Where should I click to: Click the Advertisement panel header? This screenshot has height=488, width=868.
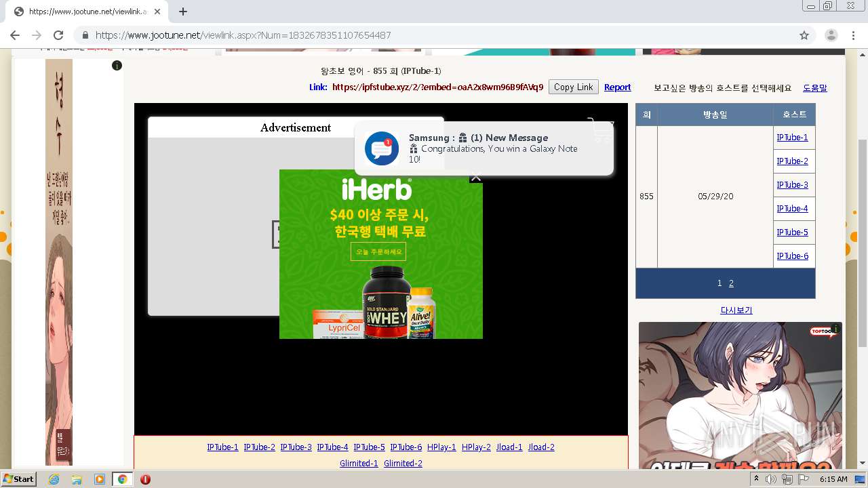coord(296,127)
